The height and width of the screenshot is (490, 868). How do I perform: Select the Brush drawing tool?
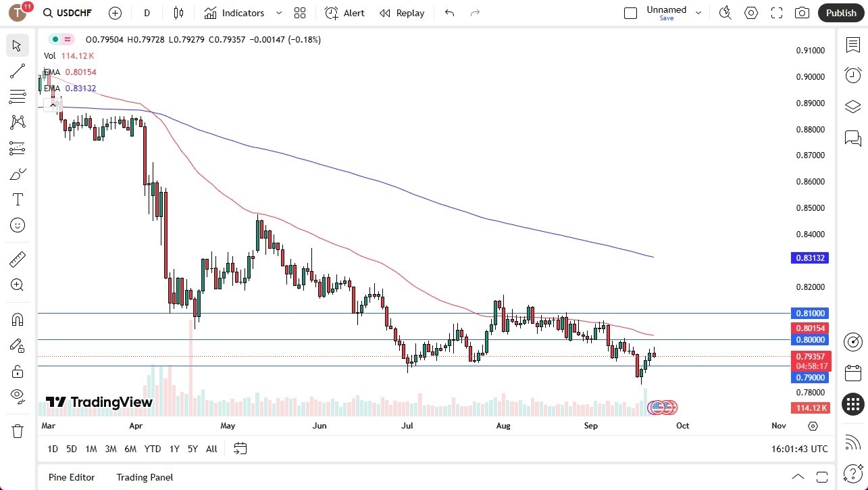[17, 174]
